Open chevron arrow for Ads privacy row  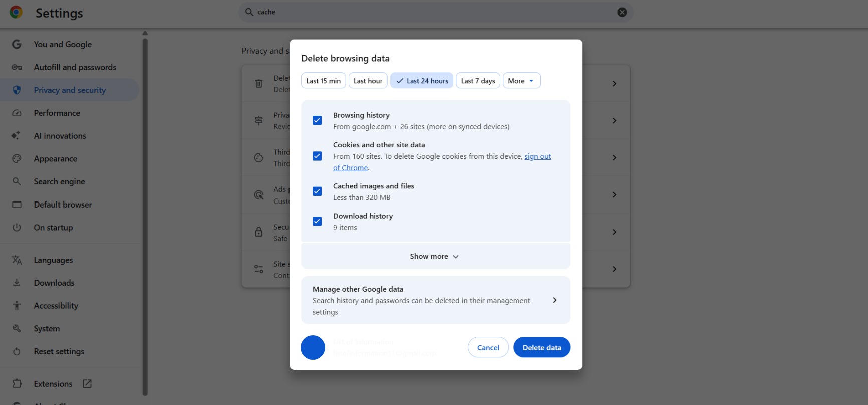(614, 195)
